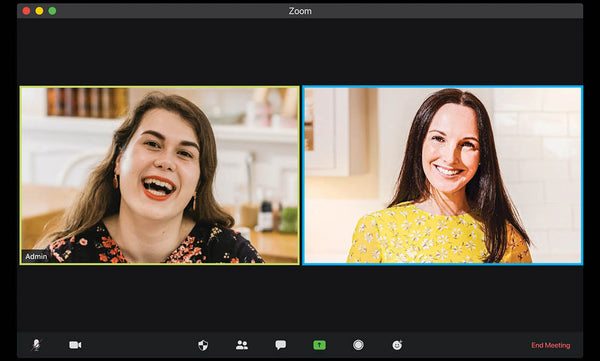
Task: Select the woman in yellow's video tile
Action: click(443, 175)
